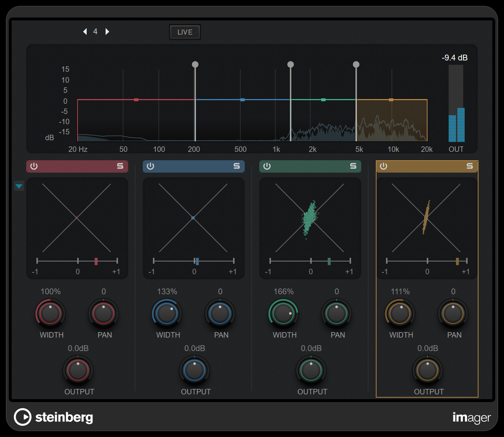Solo the yellow high band
The height and width of the screenshot is (437, 504).
point(470,166)
